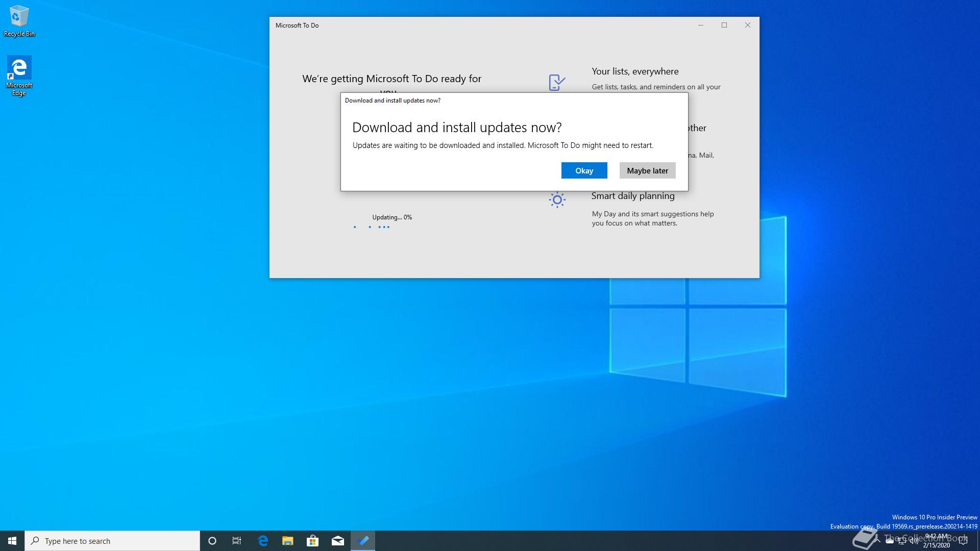
Task: Open the Windows Start menu
Action: (12, 541)
